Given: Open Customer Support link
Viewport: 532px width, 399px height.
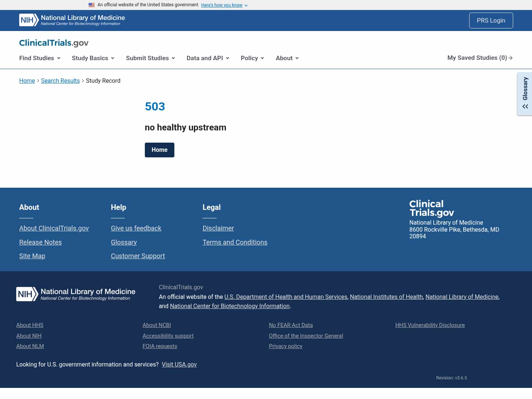Looking at the screenshot, I should 138,256.
